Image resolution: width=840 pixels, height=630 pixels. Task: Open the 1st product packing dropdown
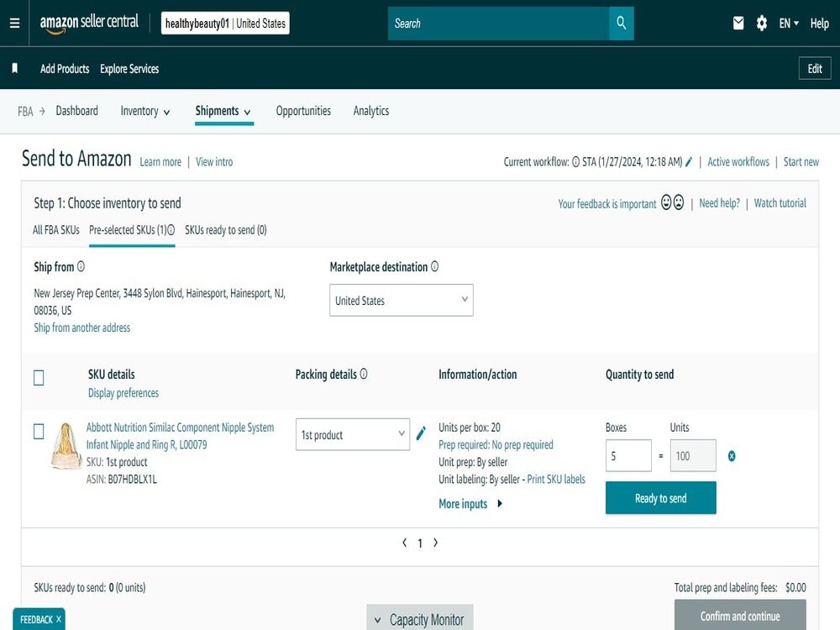click(353, 434)
